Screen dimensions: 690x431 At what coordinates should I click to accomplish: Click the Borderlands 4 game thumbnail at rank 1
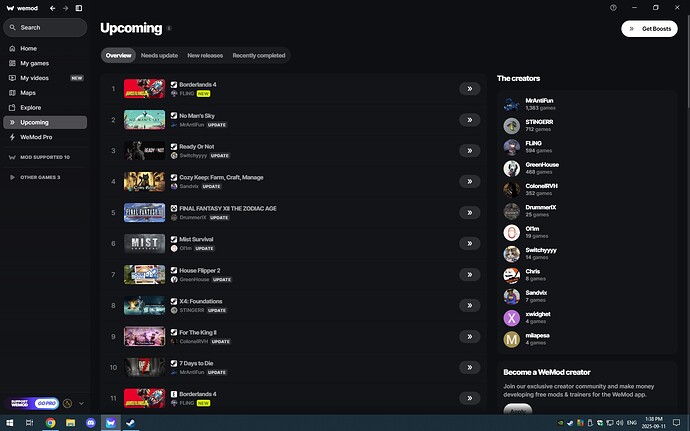pos(144,90)
